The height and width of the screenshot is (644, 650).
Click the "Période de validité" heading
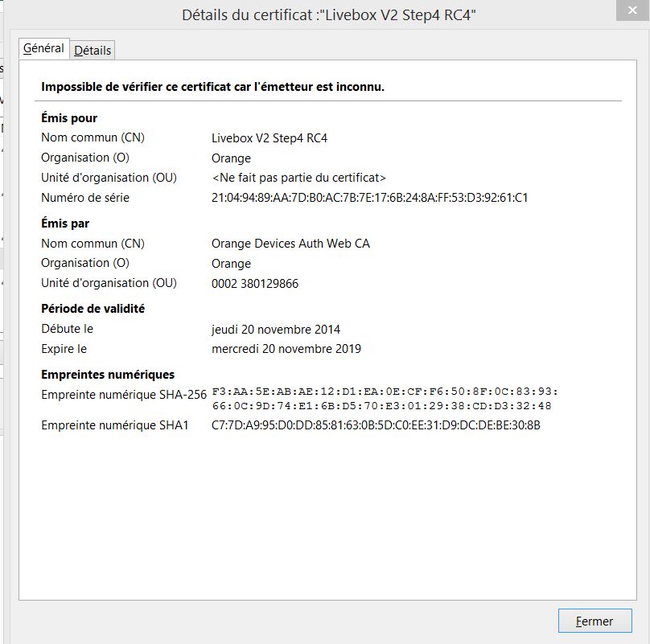[93, 309]
